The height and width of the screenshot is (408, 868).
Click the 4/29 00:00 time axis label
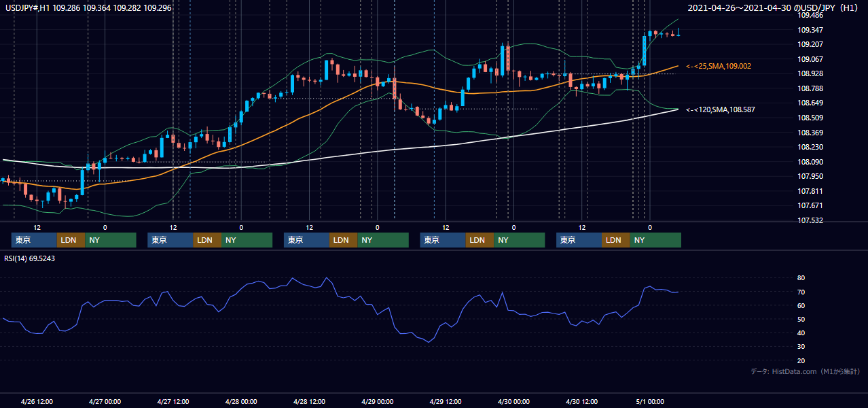coord(377,401)
